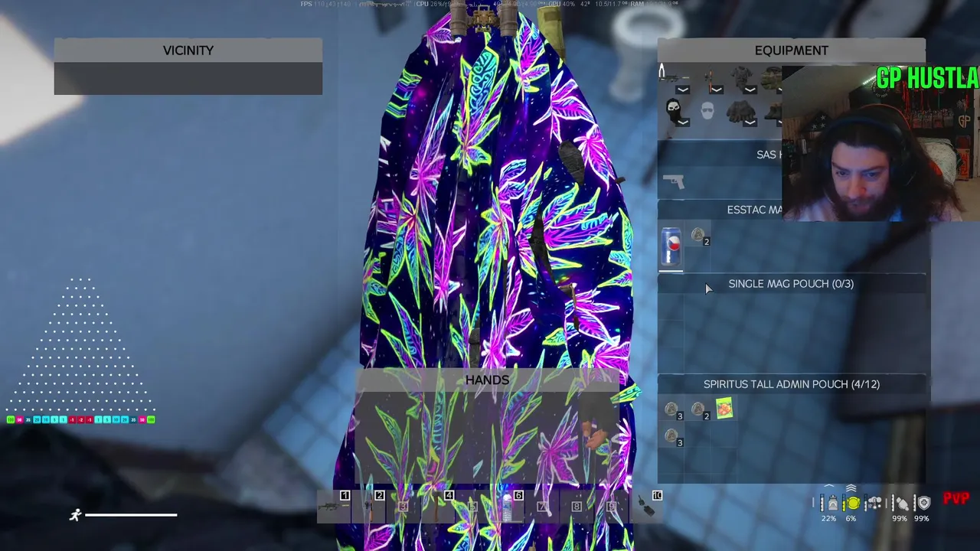The width and height of the screenshot is (980, 551).
Task: Select the coin stack in Esstac pouch
Action: [698, 236]
